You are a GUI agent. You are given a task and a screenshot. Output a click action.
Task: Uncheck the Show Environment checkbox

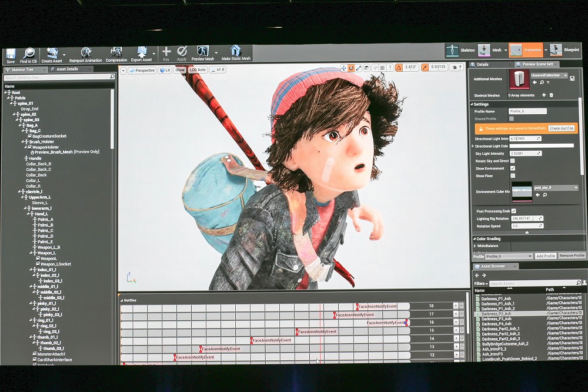pos(513,168)
